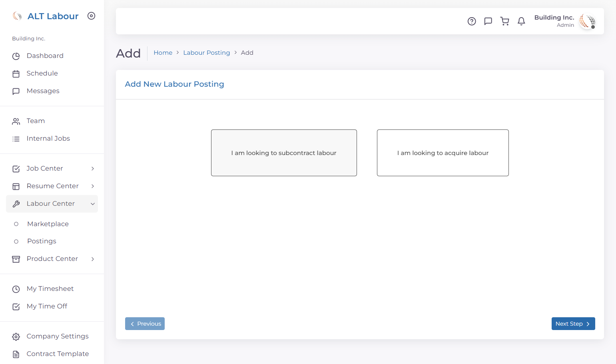Click the Schedule calendar icon
The width and height of the screenshot is (616, 364).
[x=16, y=74]
